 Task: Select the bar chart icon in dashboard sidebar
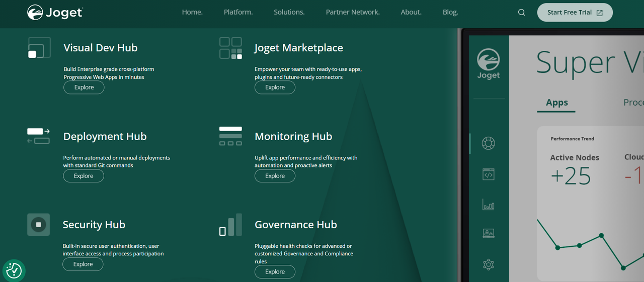[489, 204]
